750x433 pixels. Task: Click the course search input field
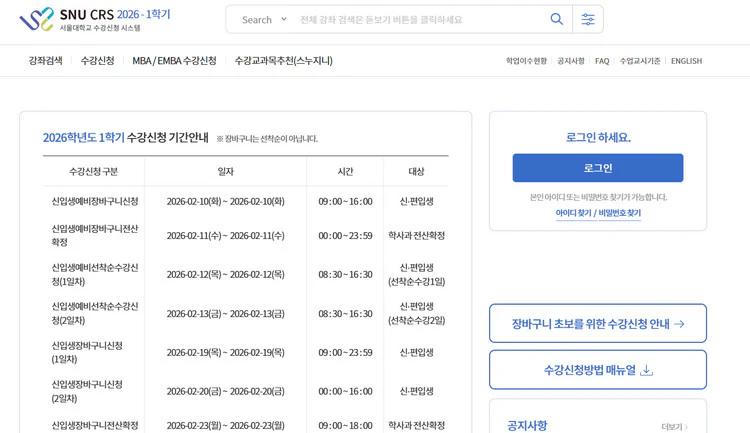point(420,19)
